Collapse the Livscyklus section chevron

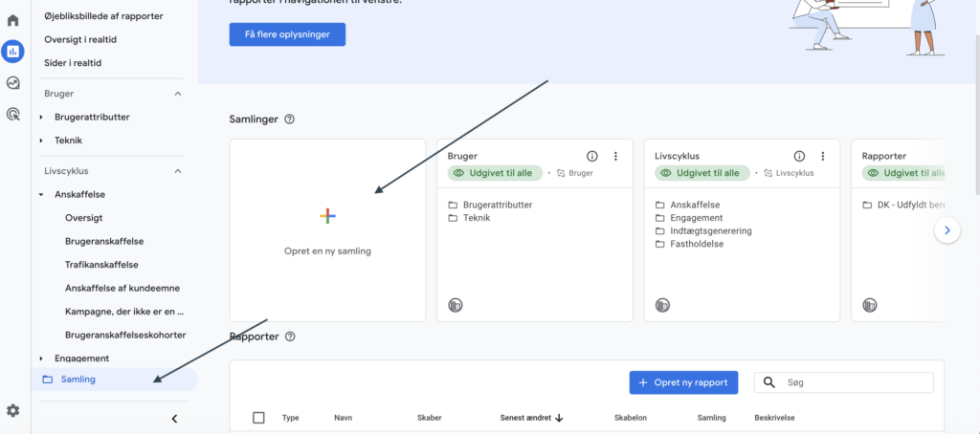tap(177, 171)
